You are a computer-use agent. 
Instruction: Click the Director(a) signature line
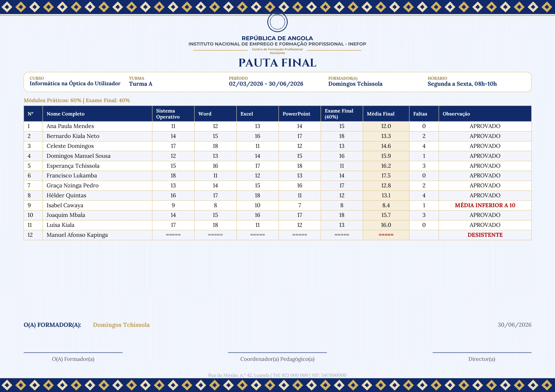(x=482, y=353)
